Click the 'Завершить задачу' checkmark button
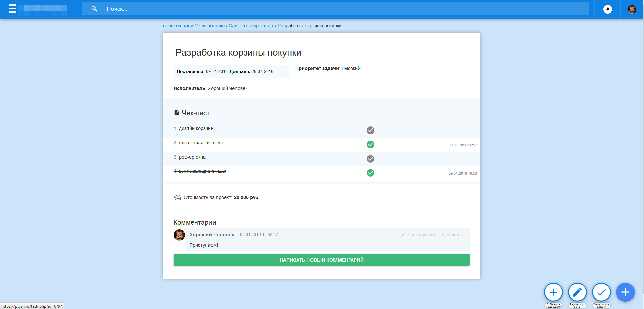 coord(601,292)
